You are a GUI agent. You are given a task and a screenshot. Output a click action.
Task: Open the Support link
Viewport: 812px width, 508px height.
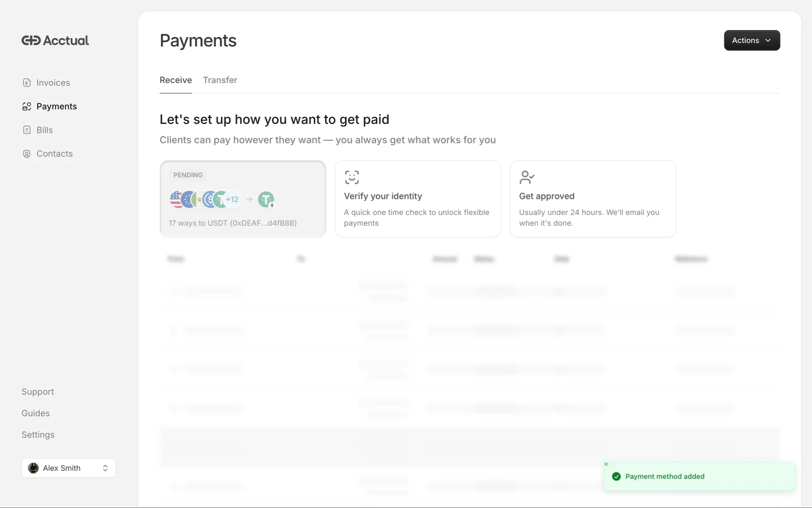coord(38,392)
